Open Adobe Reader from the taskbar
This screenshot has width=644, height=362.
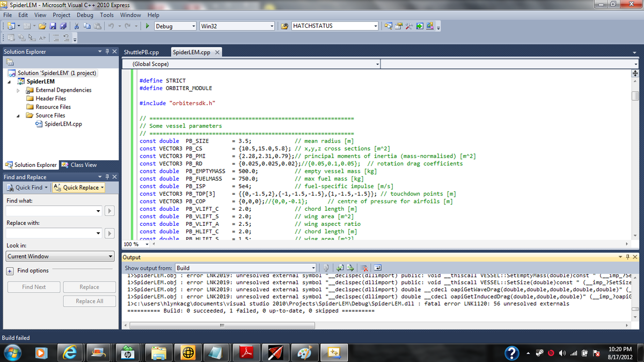[245, 352]
